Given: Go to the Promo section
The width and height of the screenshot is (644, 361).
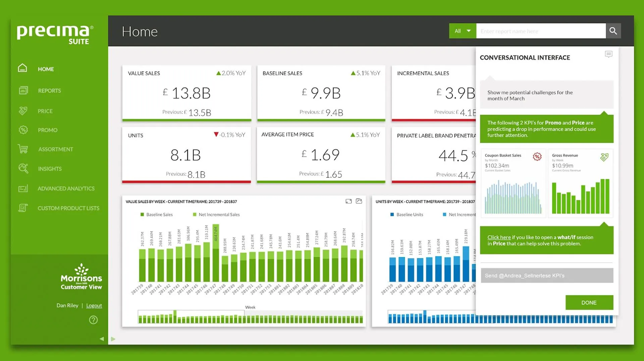Looking at the screenshot, I should click(48, 130).
